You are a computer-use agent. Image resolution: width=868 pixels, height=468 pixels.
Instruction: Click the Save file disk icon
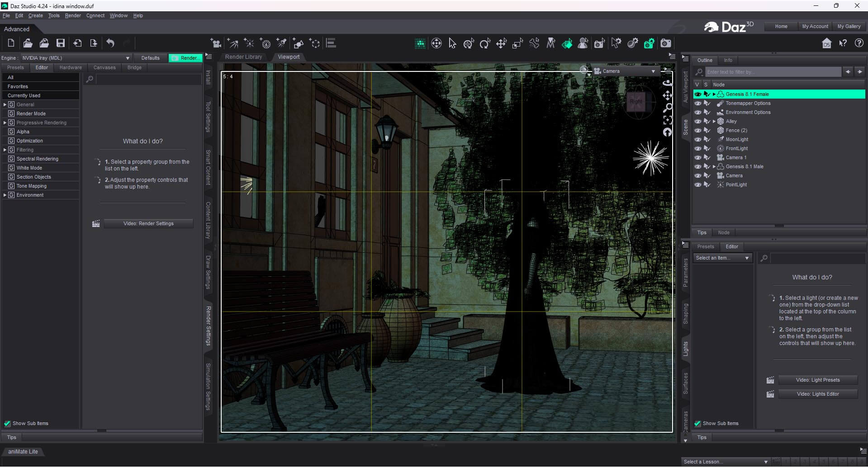point(60,43)
